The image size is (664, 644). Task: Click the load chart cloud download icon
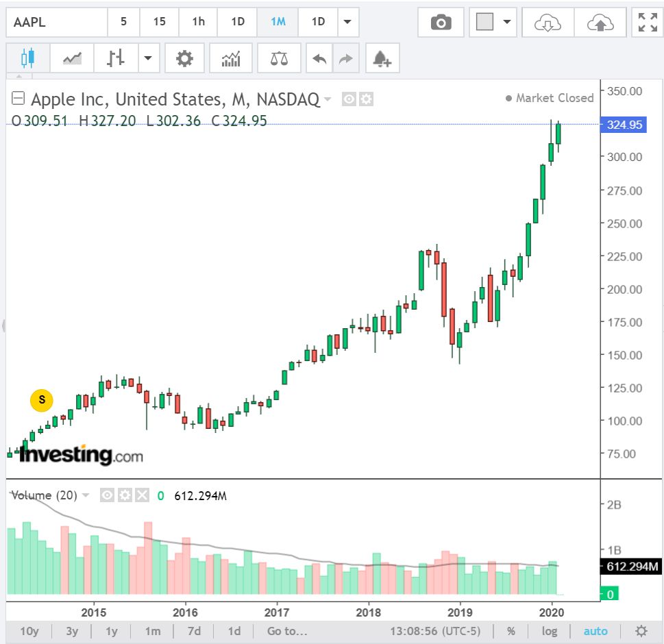point(547,23)
